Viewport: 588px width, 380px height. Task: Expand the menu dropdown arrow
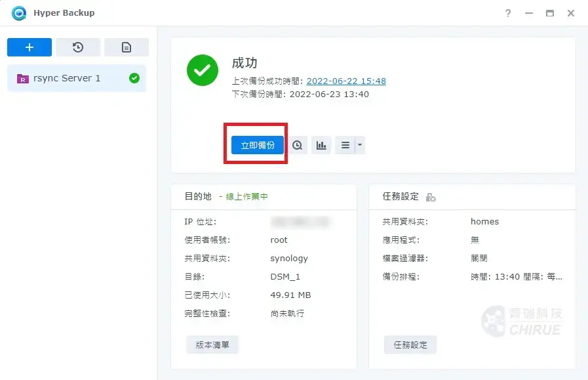tap(360, 145)
